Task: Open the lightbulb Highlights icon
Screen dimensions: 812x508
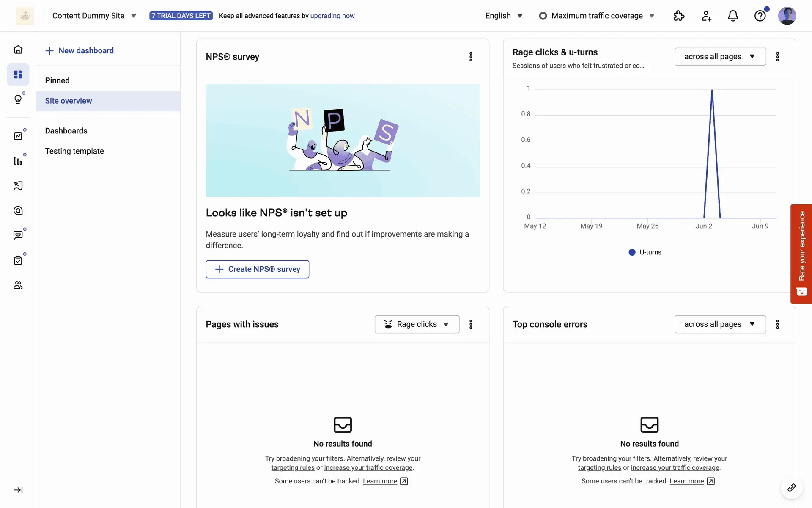Action: tap(18, 99)
